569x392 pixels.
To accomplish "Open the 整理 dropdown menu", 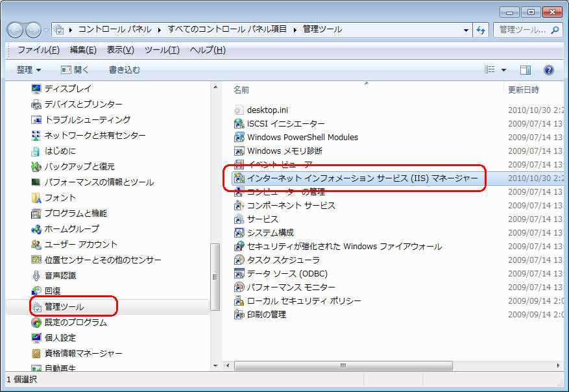I will pyautogui.click(x=29, y=70).
